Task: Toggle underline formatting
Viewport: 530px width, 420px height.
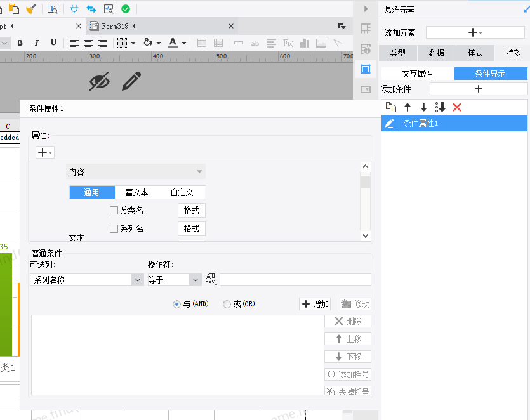Action: pyautogui.click(x=53, y=43)
